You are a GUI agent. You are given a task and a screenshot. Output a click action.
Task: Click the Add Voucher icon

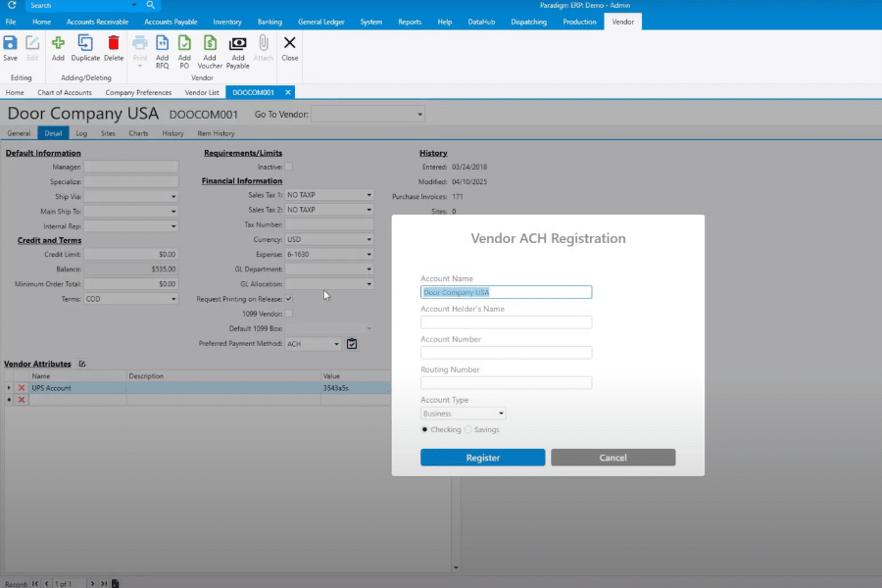click(x=210, y=43)
